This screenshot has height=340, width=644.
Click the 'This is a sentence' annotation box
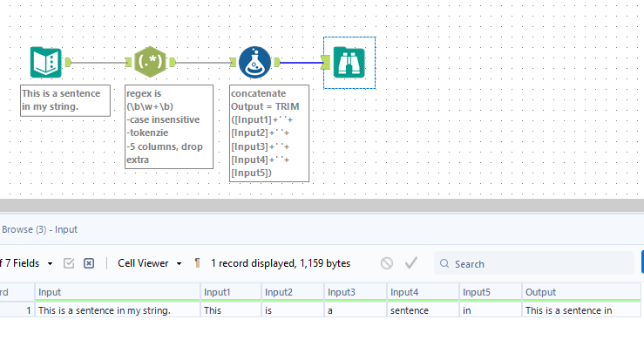point(65,100)
